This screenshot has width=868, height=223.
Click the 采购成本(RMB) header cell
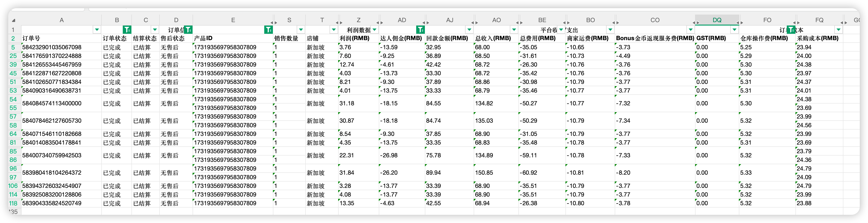pos(819,38)
